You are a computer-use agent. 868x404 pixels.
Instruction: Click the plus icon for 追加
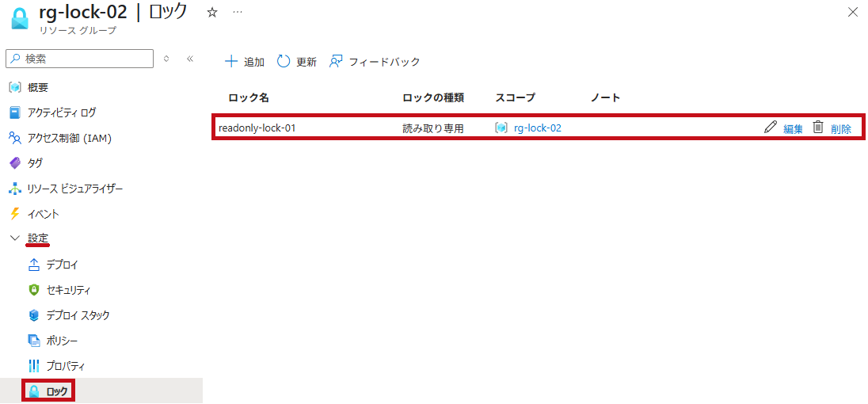(x=230, y=62)
